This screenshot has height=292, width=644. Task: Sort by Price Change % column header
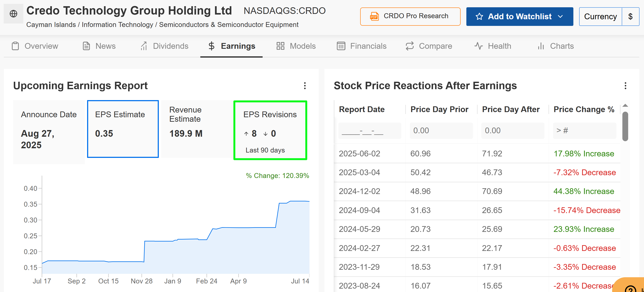584,109
